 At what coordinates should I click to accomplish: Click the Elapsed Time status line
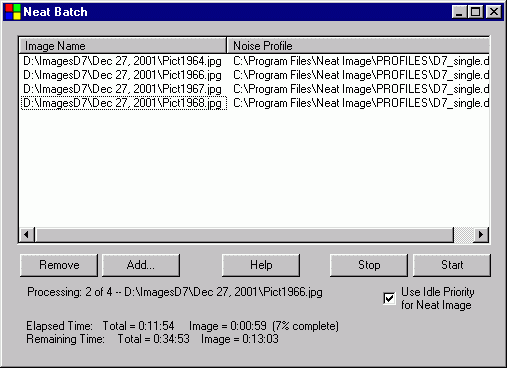(182, 326)
